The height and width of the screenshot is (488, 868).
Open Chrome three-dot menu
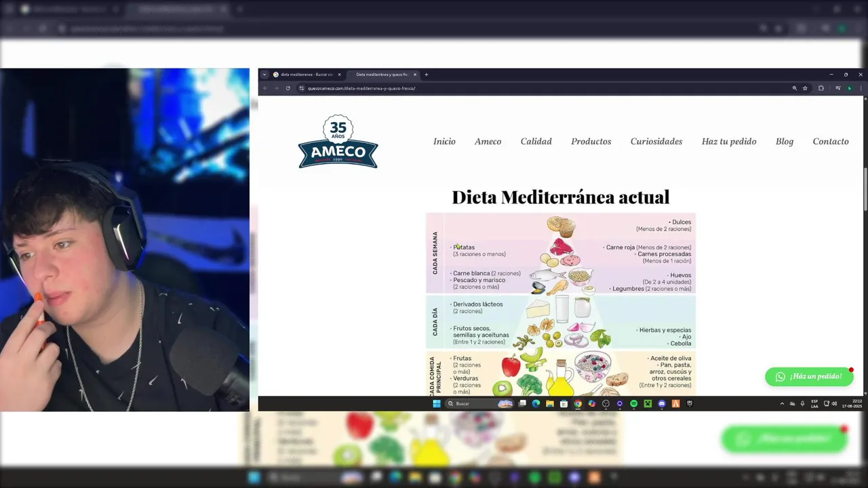coord(862,88)
